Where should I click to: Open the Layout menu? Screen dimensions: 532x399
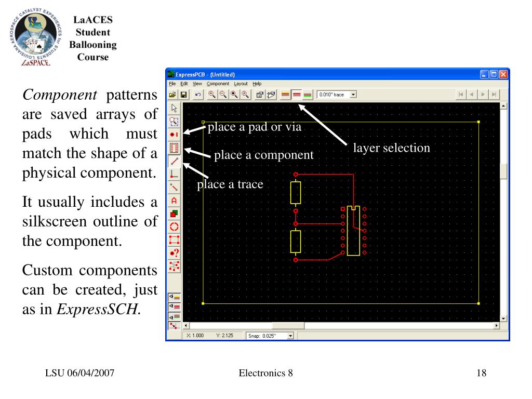[x=241, y=84]
